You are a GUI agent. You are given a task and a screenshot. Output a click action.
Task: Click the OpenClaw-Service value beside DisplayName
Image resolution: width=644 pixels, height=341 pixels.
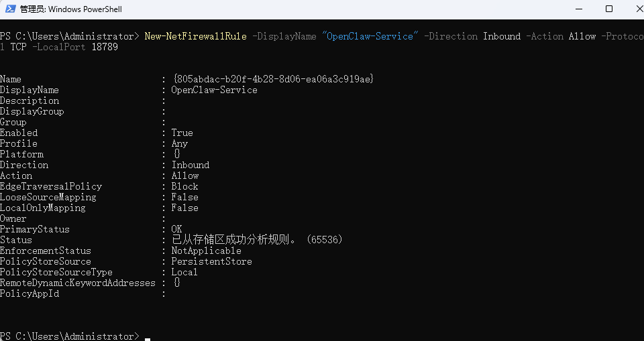coord(214,90)
